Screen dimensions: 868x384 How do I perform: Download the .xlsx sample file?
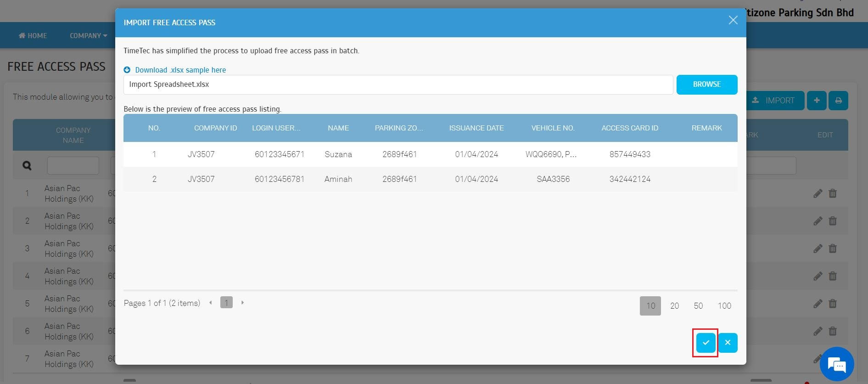[x=180, y=70]
